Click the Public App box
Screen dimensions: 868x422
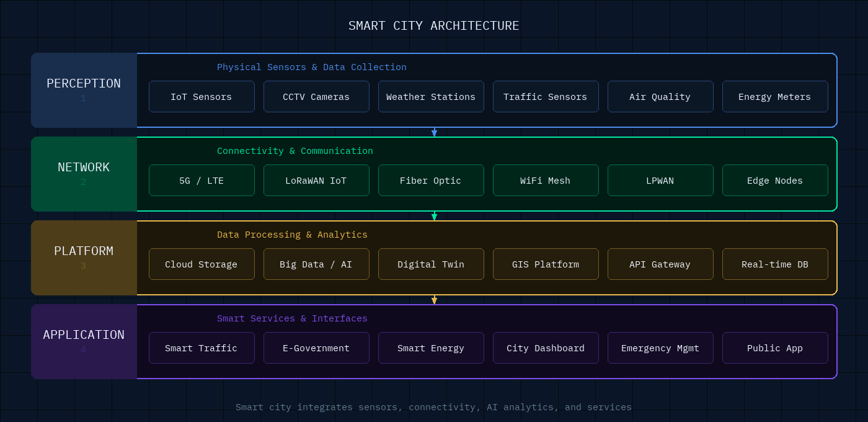point(775,348)
